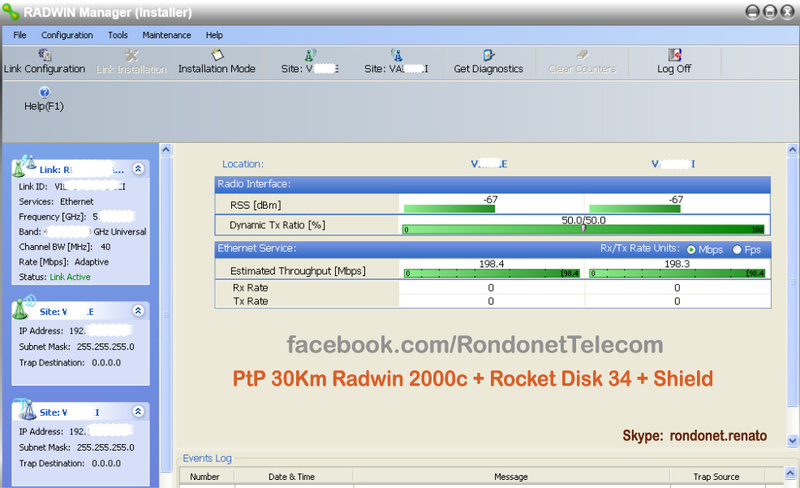Click the 198.3 throughput value

[x=677, y=264]
